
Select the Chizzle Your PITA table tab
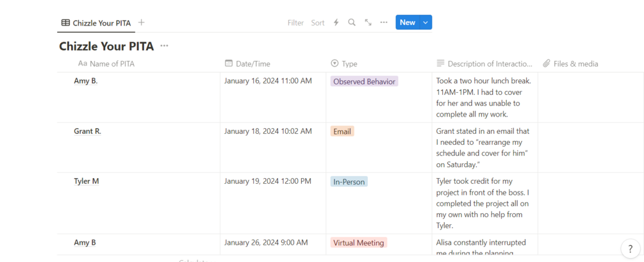click(x=96, y=23)
